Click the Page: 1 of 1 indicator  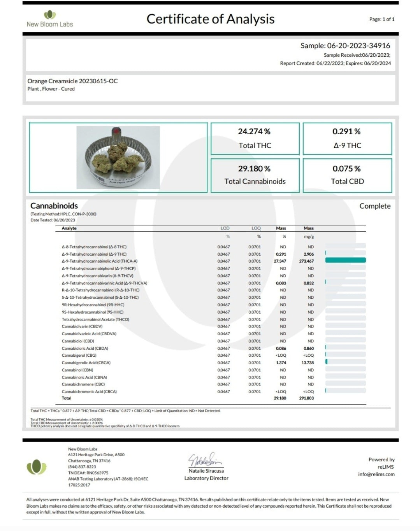(381, 19)
